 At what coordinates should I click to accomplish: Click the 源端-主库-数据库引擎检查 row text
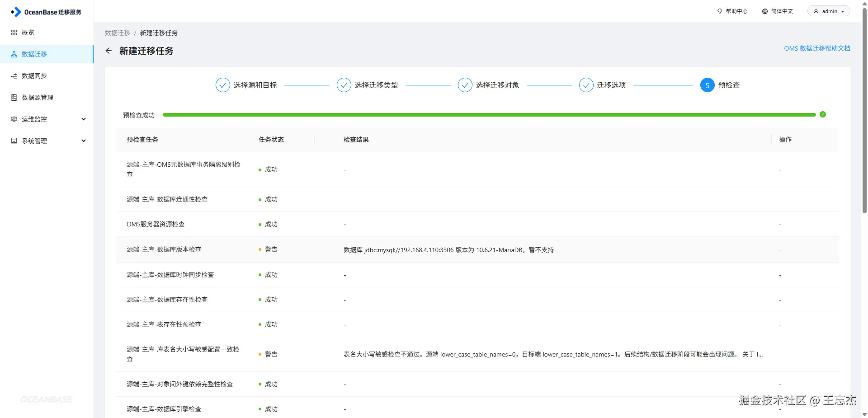(x=164, y=409)
